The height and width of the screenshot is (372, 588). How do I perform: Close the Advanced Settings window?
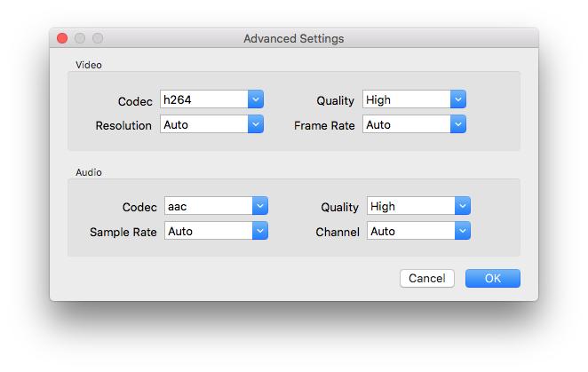click(62, 38)
